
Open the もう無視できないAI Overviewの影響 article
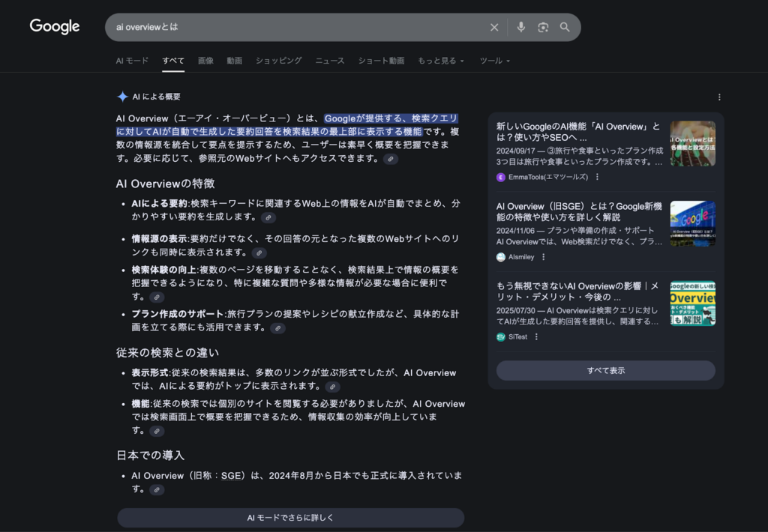(577, 291)
